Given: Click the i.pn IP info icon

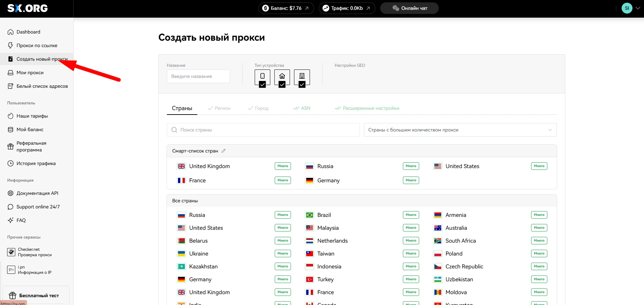Looking at the screenshot, I should click(x=11, y=270).
